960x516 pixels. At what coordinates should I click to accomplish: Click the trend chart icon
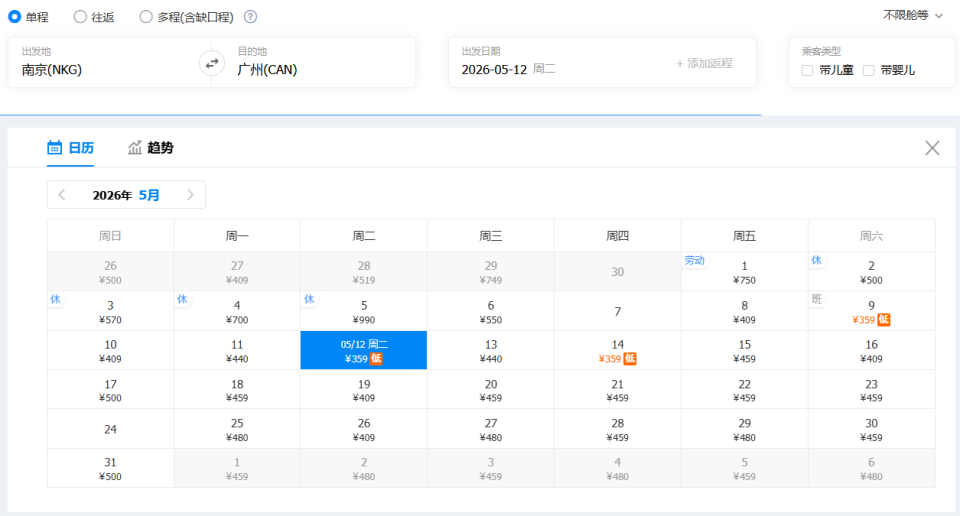click(135, 148)
